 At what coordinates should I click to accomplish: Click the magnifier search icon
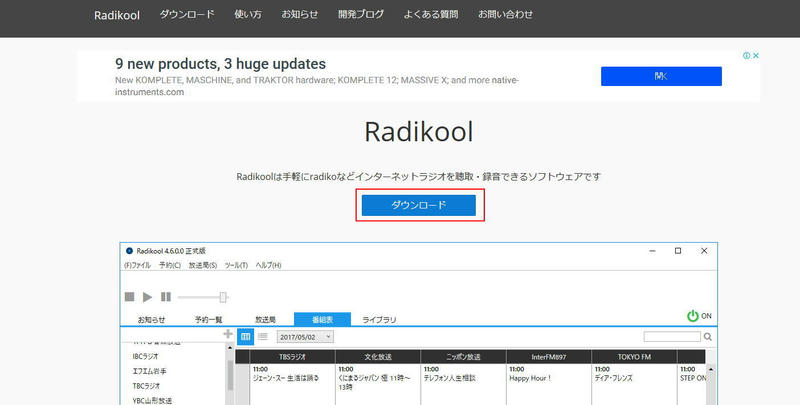pos(708,337)
